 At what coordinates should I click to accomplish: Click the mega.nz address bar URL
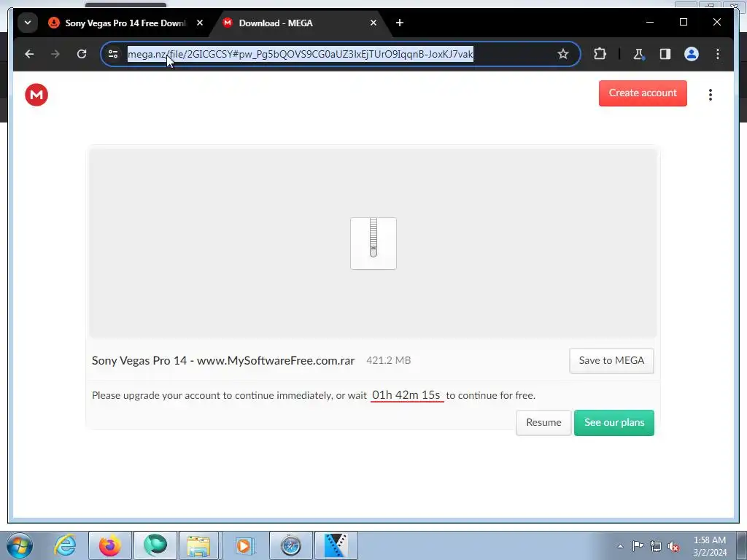click(300, 54)
